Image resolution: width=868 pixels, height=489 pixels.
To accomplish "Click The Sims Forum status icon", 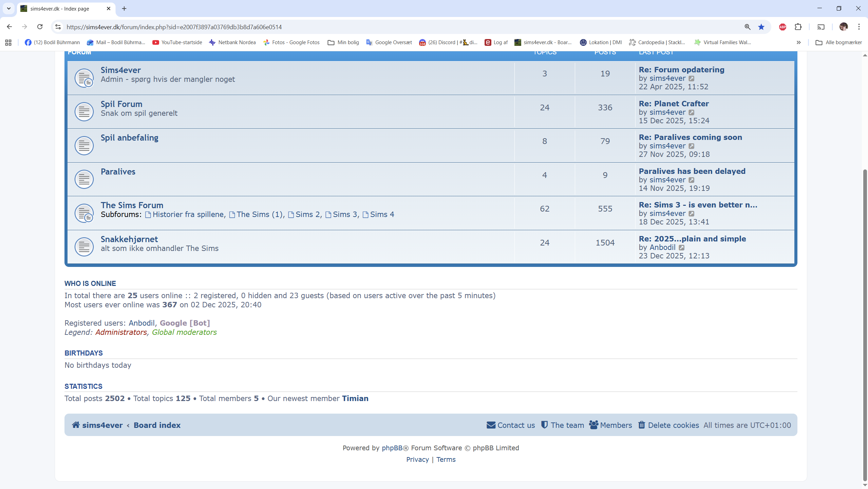I will coord(84,213).
